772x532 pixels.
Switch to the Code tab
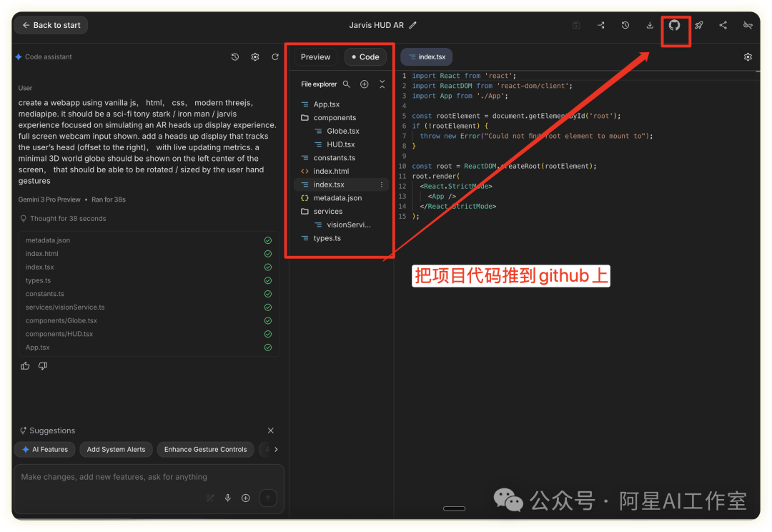point(365,56)
